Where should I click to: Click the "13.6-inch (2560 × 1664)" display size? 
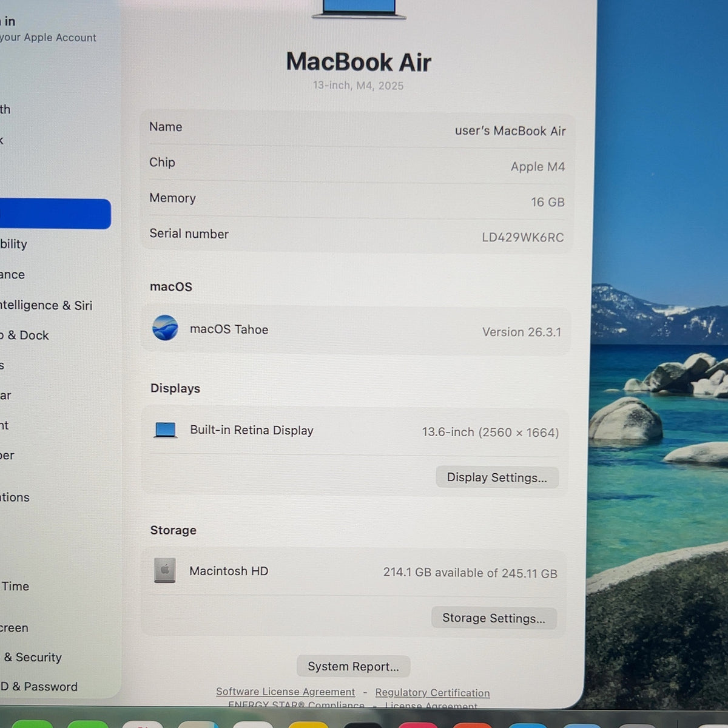[x=490, y=433]
